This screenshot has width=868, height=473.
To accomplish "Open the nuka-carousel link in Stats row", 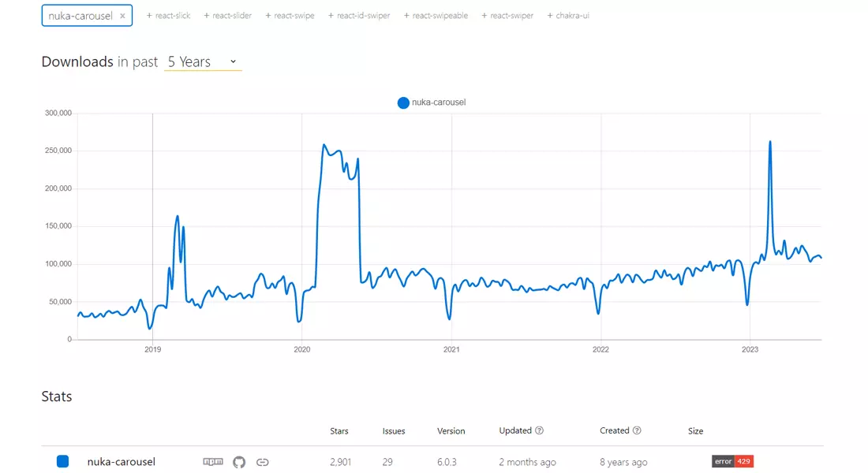I will click(x=122, y=462).
